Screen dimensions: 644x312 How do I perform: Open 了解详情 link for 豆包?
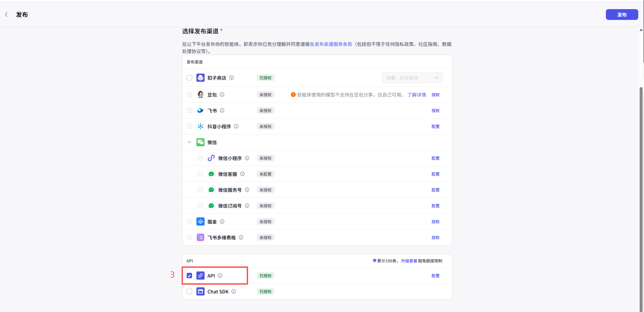click(417, 95)
